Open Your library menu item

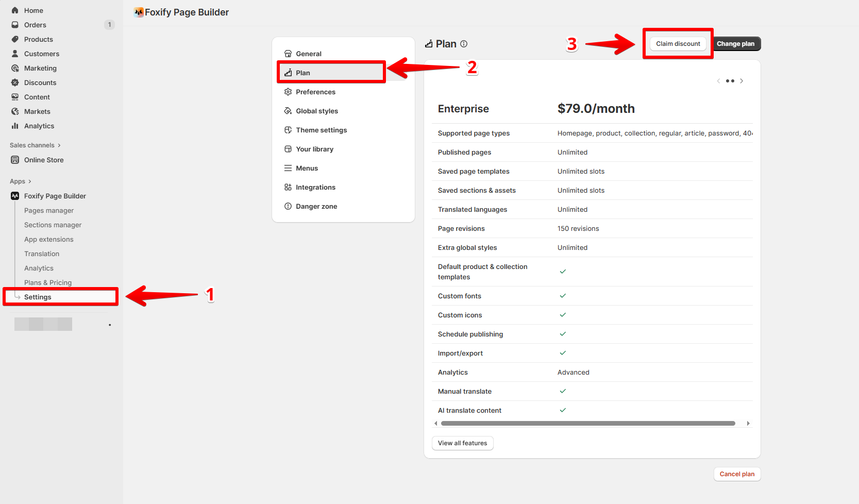click(343, 149)
